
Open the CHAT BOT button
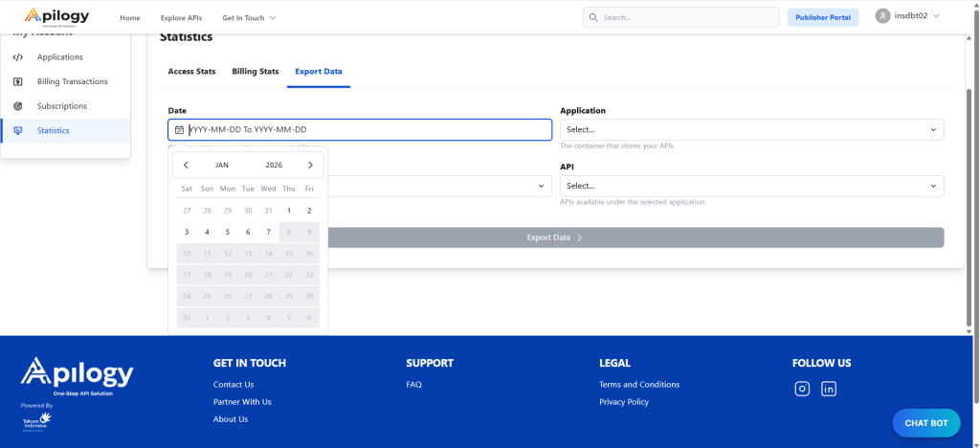click(925, 422)
